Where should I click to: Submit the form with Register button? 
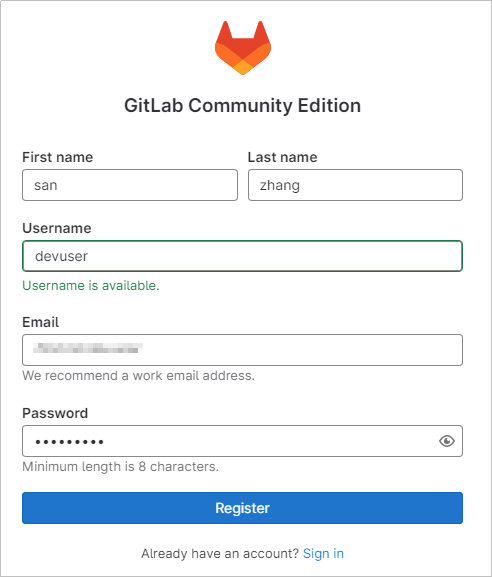(x=243, y=508)
